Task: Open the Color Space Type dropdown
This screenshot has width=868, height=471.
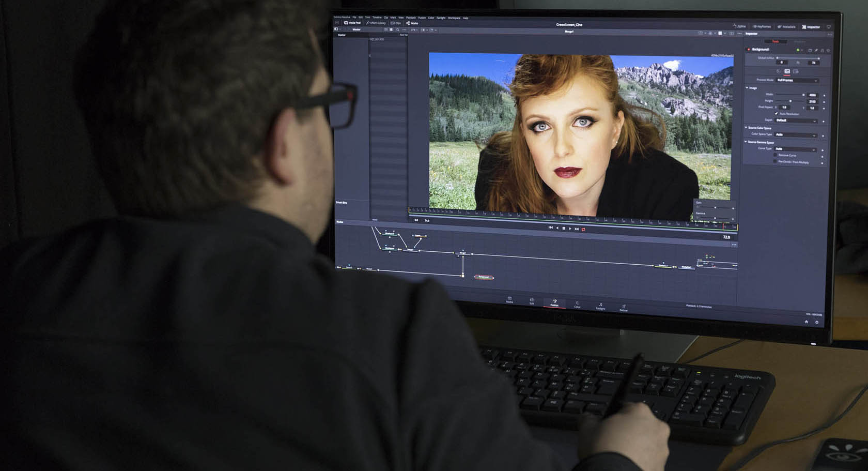Action: tap(796, 134)
